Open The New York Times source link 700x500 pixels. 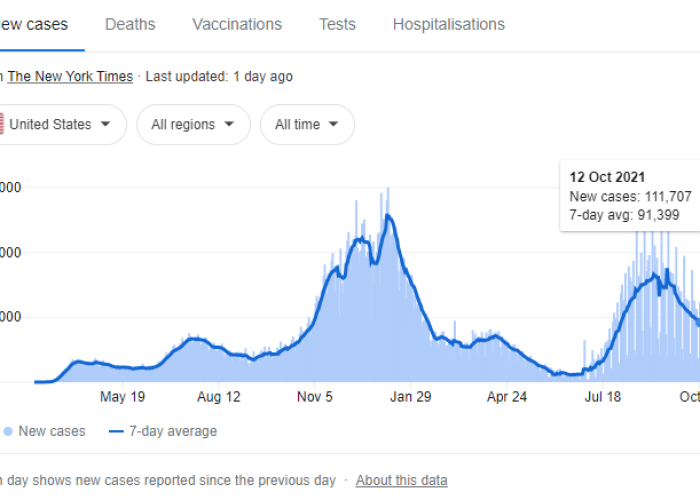coord(70,76)
